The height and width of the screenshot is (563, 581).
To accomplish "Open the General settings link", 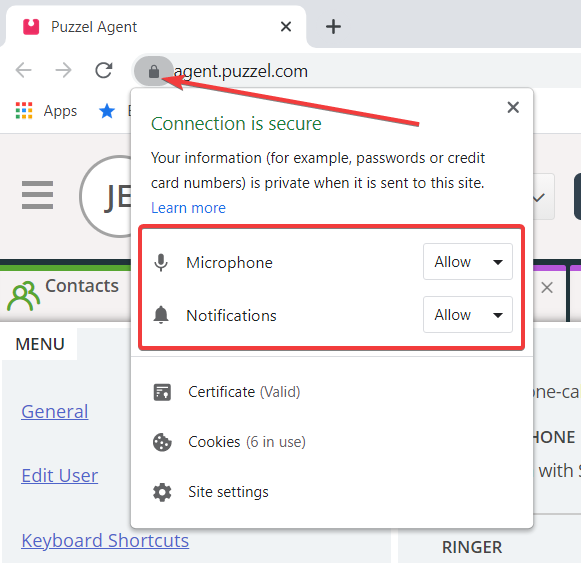I will (55, 411).
